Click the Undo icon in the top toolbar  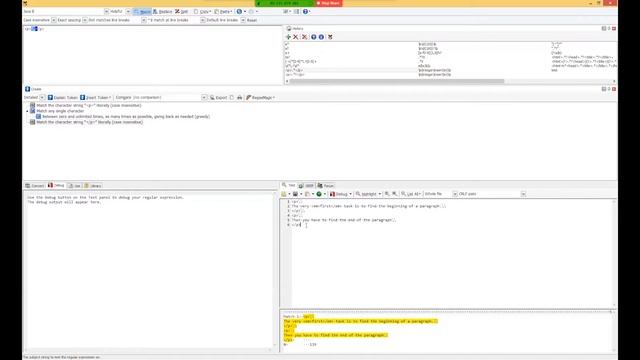(240, 11)
